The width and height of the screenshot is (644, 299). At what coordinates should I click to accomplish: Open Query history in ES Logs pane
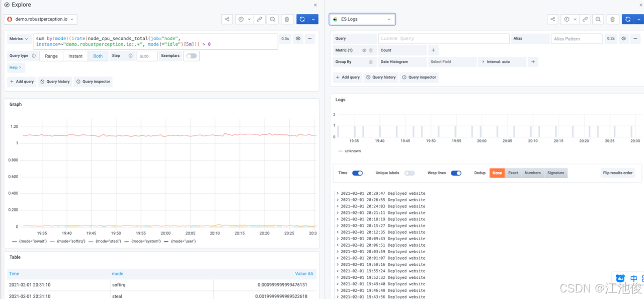click(381, 78)
